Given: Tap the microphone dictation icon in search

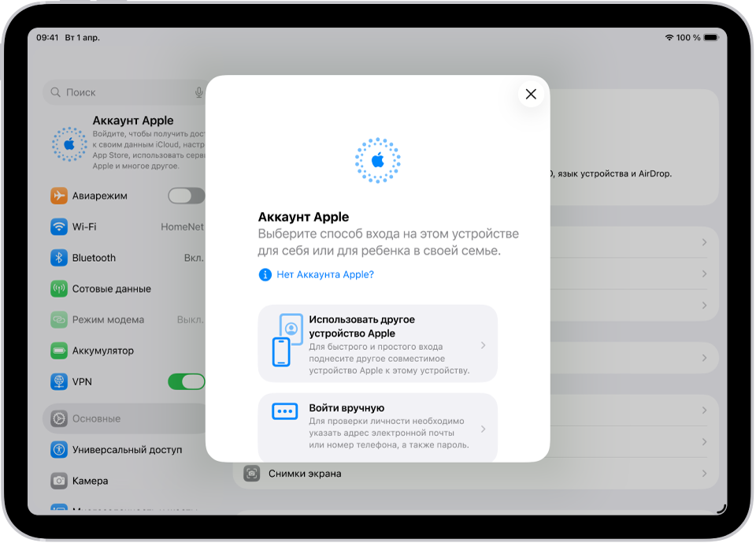Looking at the screenshot, I should [x=198, y=92].
